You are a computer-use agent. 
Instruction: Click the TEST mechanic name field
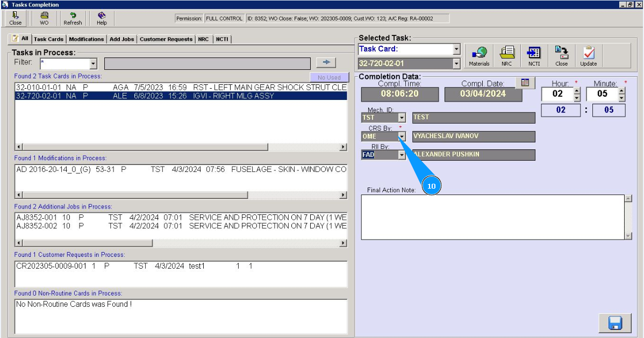click(x=474, y=118)
